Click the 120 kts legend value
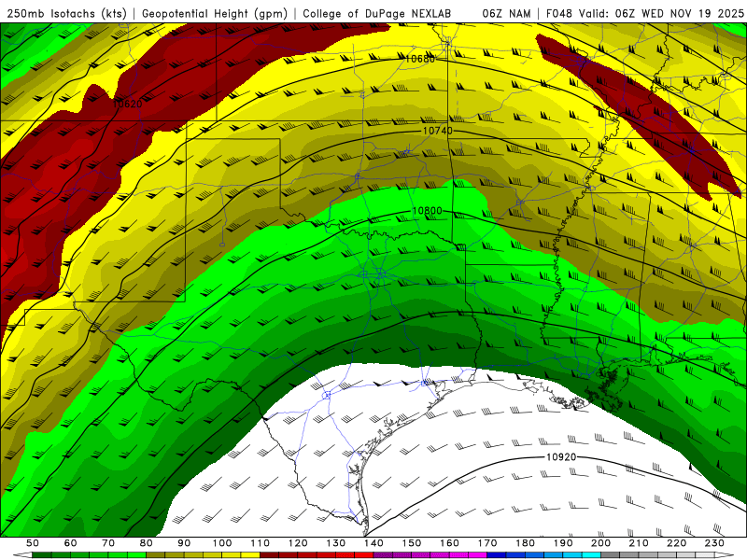Image resolution: width=747 pixels, height=560 pixels. 298,543
